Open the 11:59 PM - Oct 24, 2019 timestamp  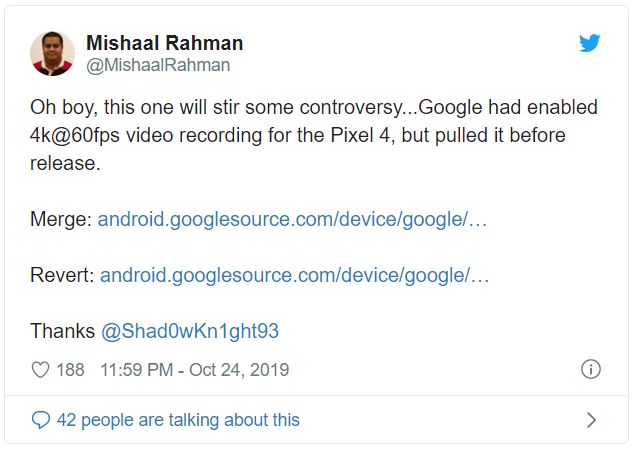coord(195,370)
